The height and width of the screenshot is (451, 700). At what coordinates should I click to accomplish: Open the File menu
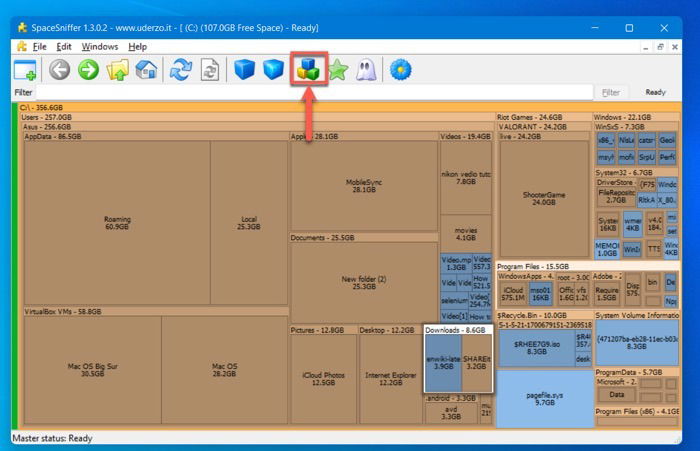coord(39,46)
